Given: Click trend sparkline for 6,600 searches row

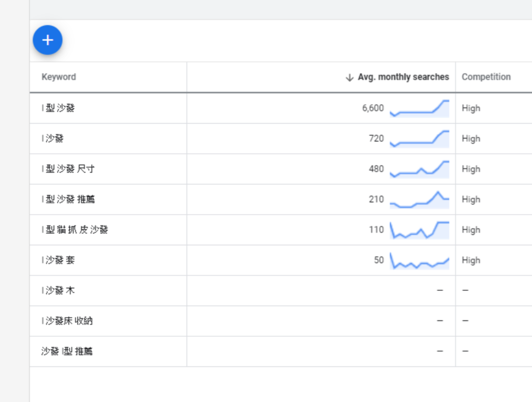Looking at the screenshot, I should click(419, 108).
